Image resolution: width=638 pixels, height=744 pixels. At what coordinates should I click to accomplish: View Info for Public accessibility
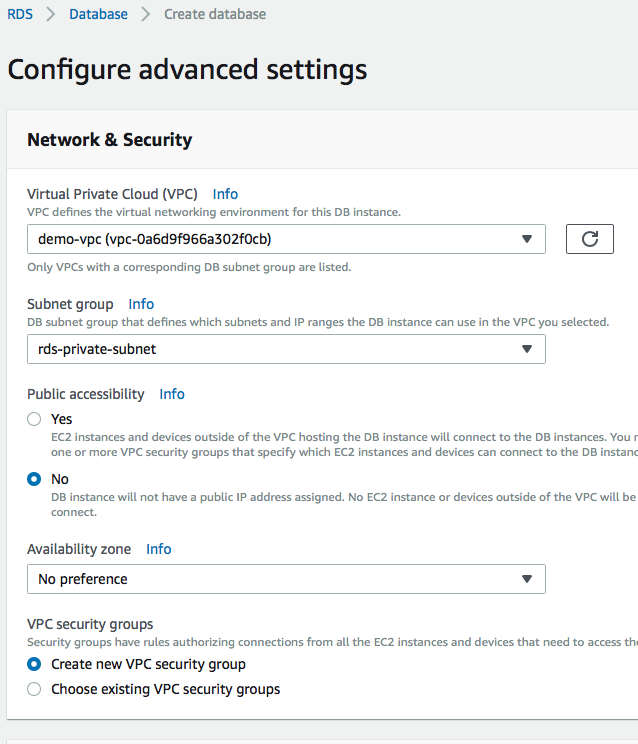[x=172, y=394]
